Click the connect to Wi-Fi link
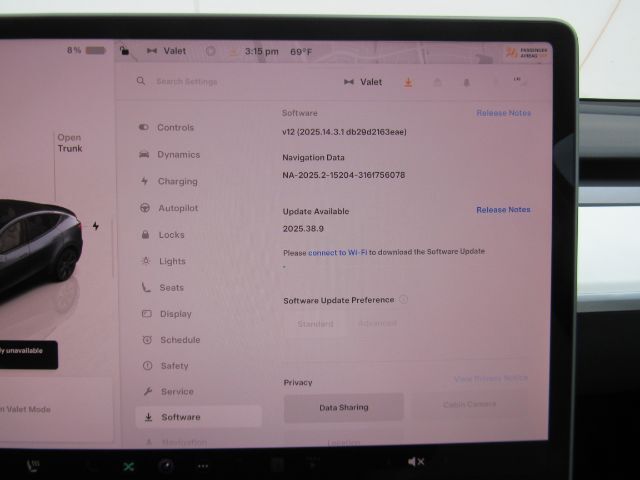Image resolution: width=640 pixels, height=480 pixels. tap(337, 252)
